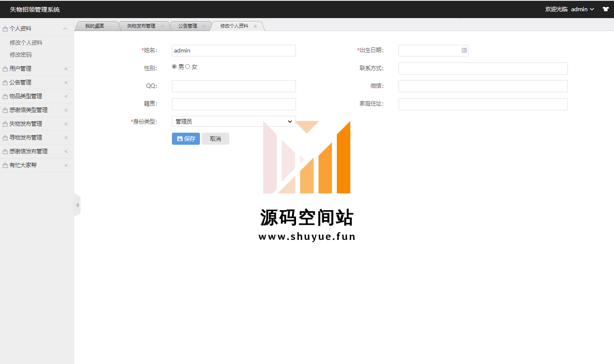Screen dimensions: 614x364
Task: Open the birth date calendar picker icon
Action: point(464,50)
